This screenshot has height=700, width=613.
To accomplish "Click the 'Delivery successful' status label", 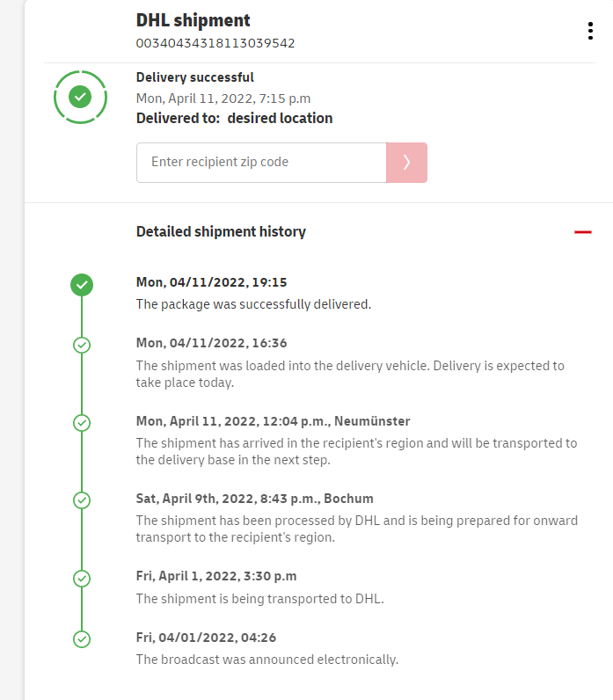I will 195,77.
